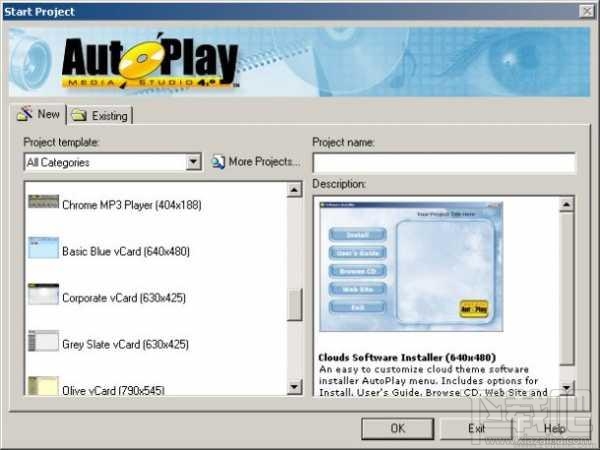Focus the Project name input field
Viewport: 600px width, 450px height.
pos(444,163)
